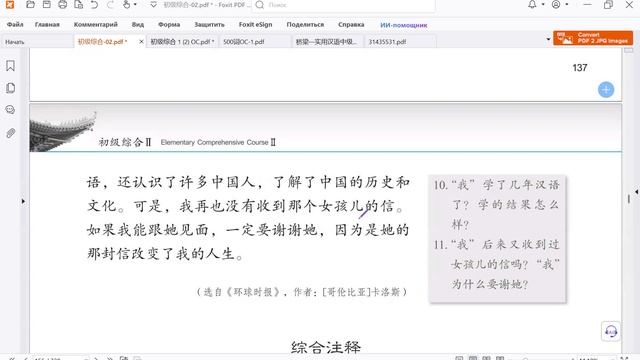Open a file with the folder icon
The image size is (640, 360).
point(30,4)
